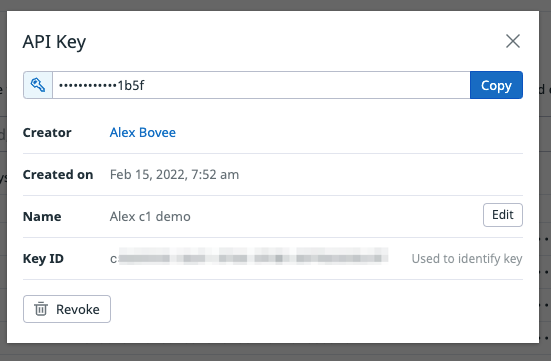Click the masked dots of the key
This screenshot has height=361, width=551.
tap(88, 85)
